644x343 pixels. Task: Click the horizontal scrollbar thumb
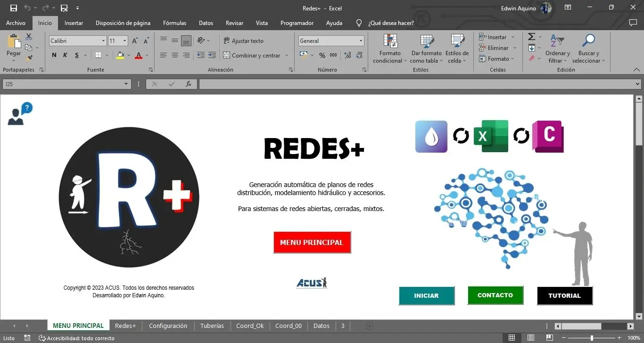[x=581, y=326]
